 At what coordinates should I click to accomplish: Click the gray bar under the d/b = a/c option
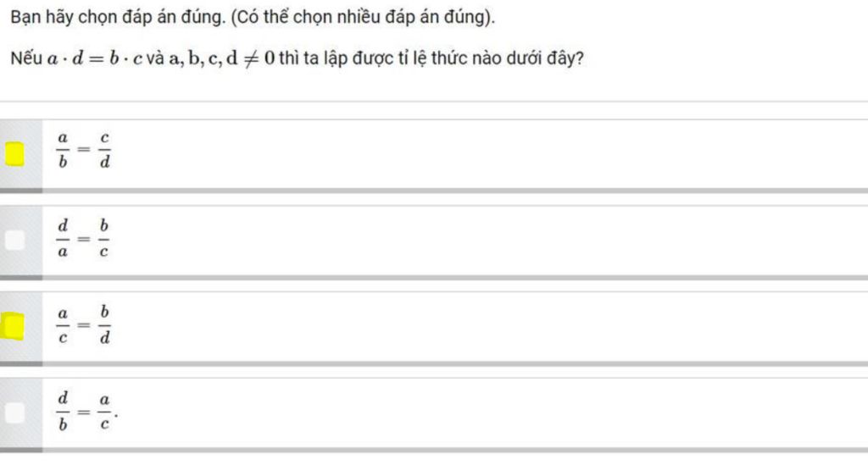(x=434, y=450)
